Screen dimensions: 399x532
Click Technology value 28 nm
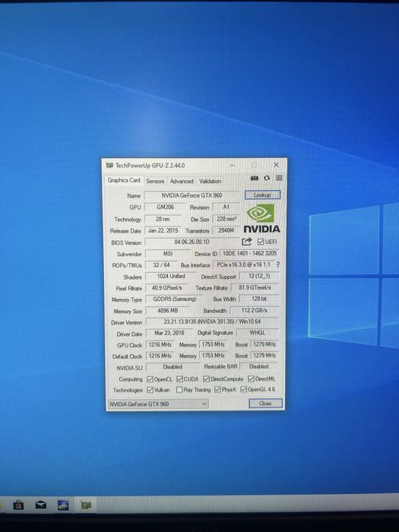pyautogui.click(x=163, y=219)
